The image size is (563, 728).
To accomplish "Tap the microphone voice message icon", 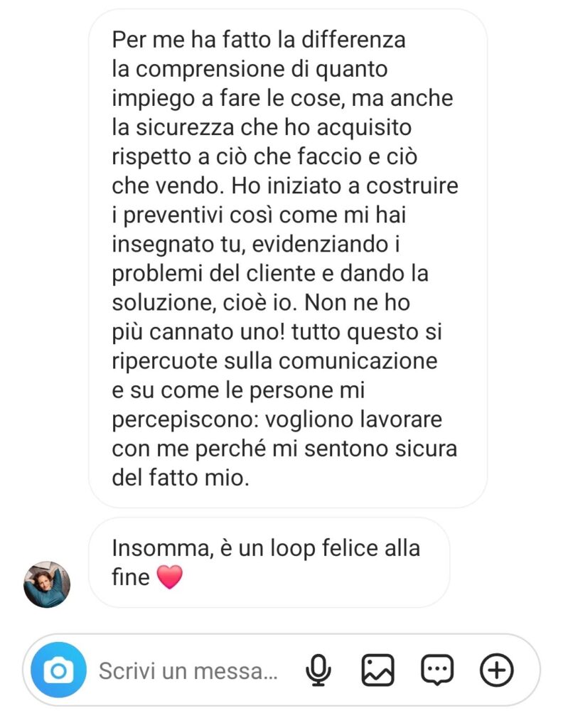I will (x=318, y=670).
